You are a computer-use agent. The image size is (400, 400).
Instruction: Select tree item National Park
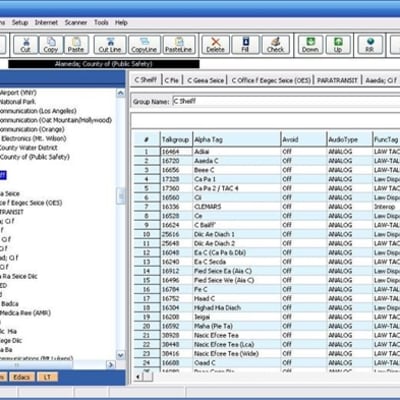click(x=18, y=102)
